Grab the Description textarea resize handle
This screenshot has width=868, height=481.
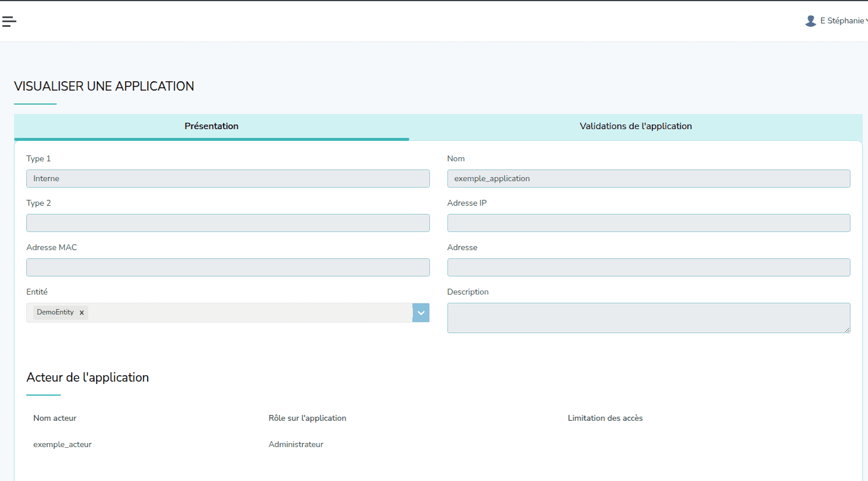(x=848, y=330)
